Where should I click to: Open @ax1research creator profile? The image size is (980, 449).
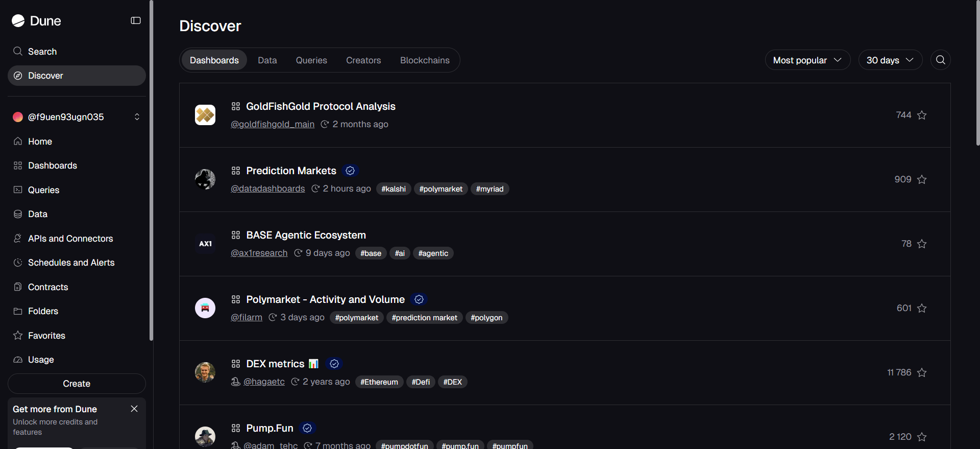click(x=259, y=253)
